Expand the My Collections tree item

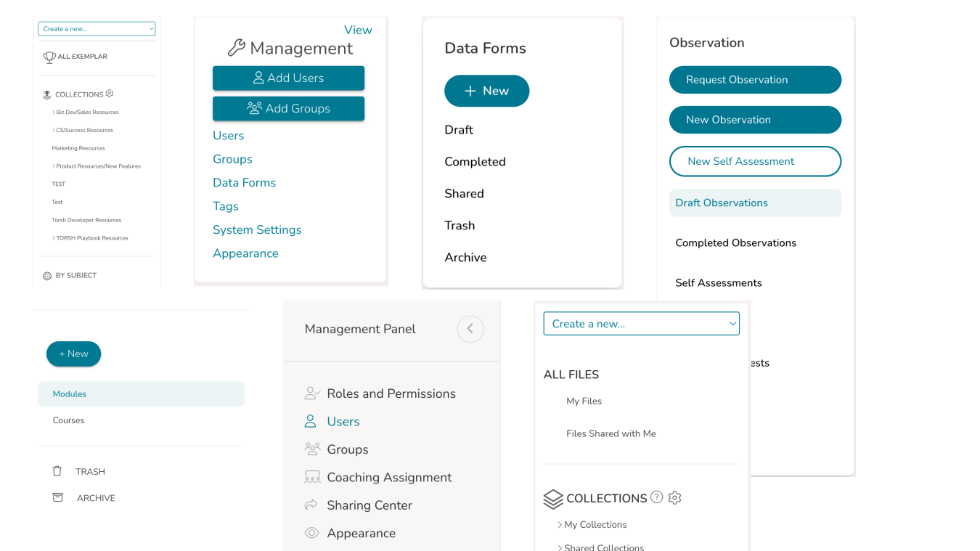(x=560, y=525)
